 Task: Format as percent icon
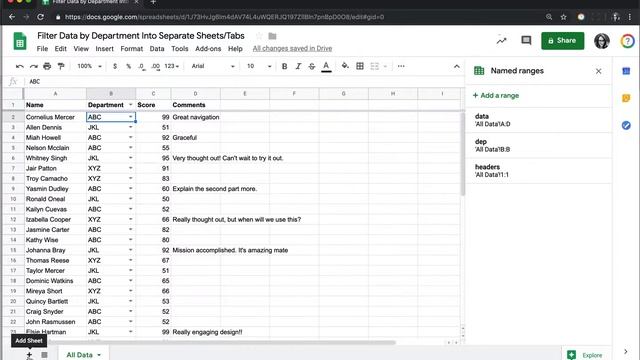click(129, 66)
